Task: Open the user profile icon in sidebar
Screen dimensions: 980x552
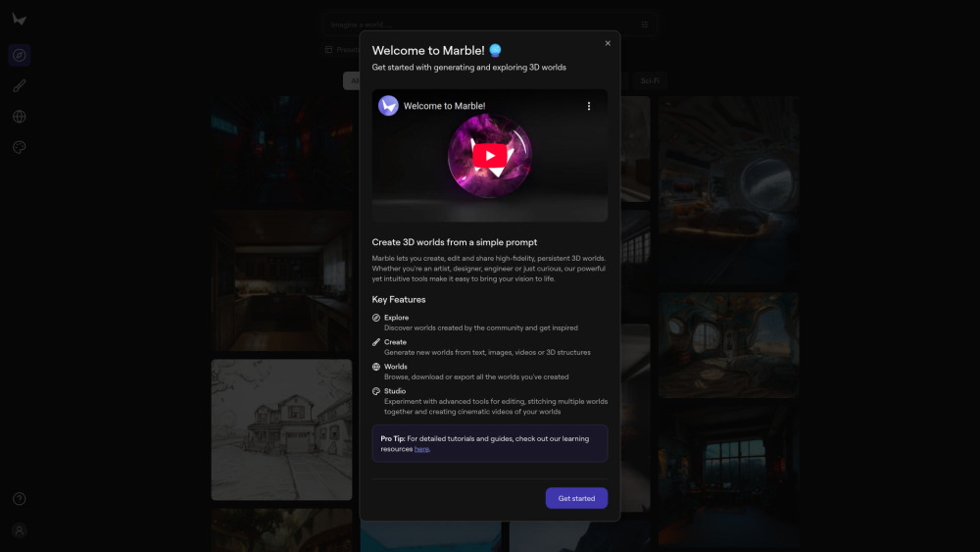Action: 20,530
